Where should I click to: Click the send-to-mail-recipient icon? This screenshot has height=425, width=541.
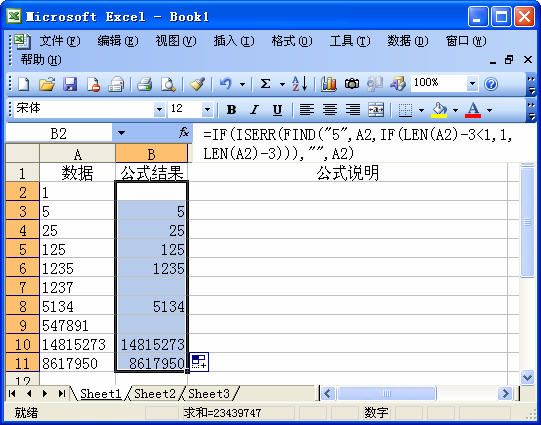click(x=116, y=84)
